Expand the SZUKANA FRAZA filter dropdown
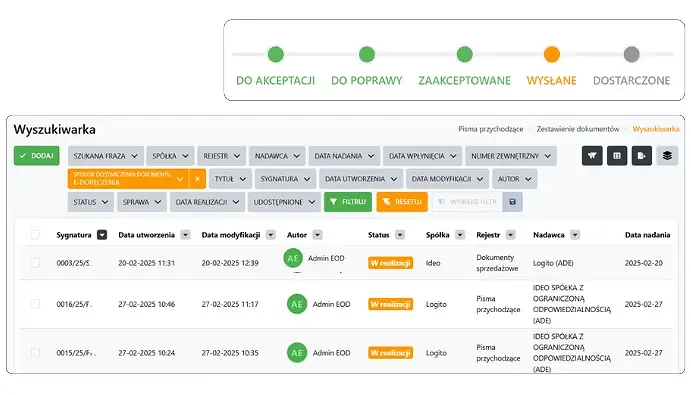691x395 pixels. [106, 156]
